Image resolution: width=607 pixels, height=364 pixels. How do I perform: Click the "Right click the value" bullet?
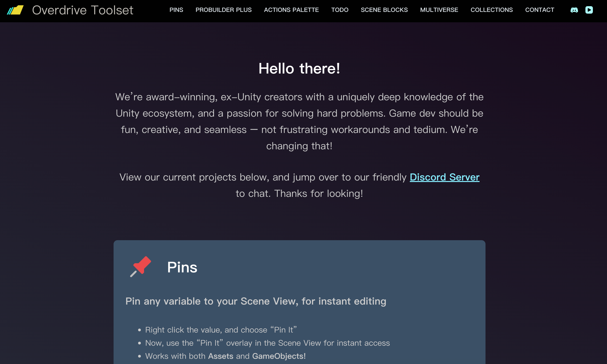click(x=221, y=330)
